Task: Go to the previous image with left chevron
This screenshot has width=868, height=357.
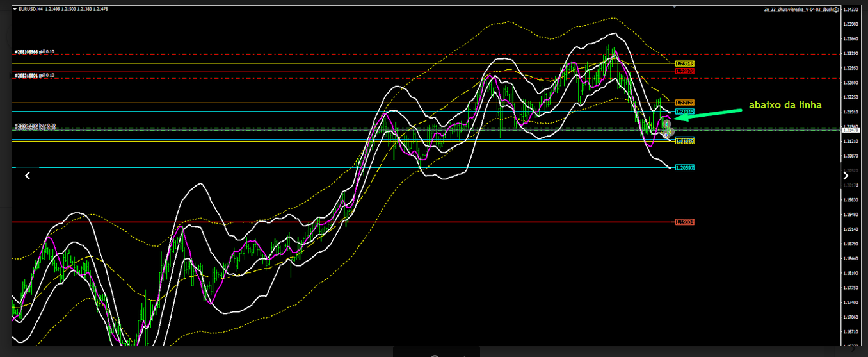Action: point(28,176)
